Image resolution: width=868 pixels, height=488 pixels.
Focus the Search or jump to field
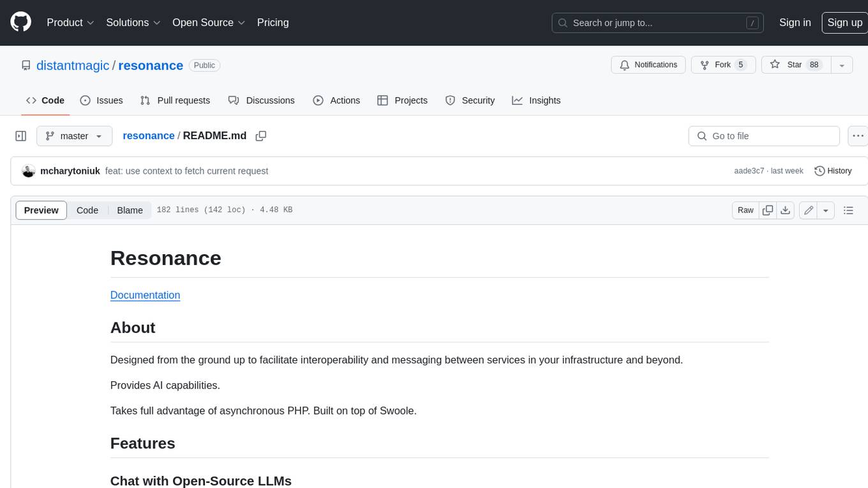click(658, 23)
